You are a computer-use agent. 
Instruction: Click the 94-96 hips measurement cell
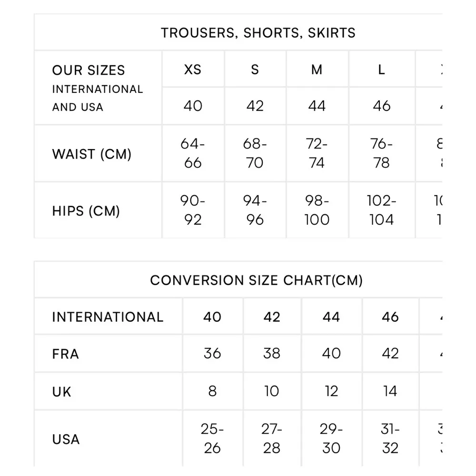pos(255,210)
